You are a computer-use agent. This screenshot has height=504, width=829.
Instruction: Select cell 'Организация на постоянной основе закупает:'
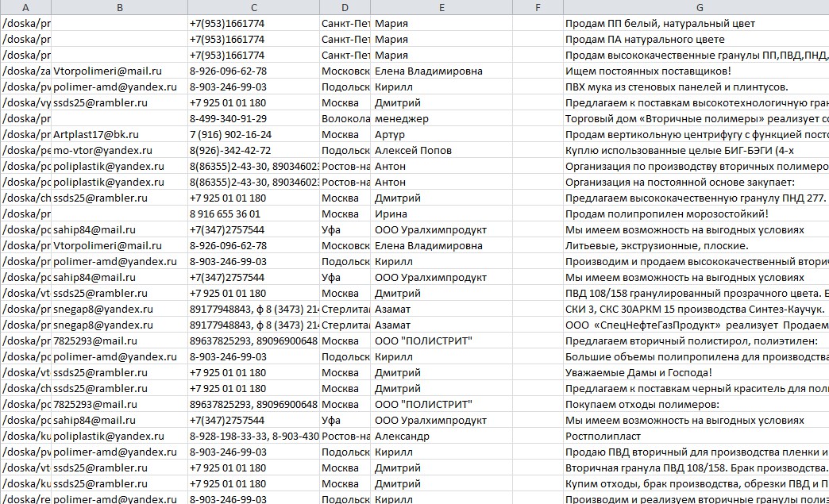click(696, 182)
